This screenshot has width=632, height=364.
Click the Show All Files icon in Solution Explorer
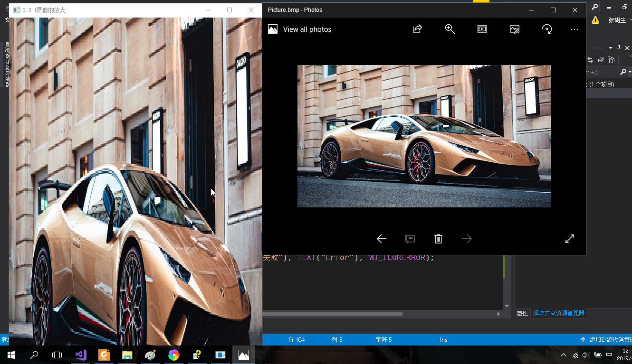tap(611, 60)
